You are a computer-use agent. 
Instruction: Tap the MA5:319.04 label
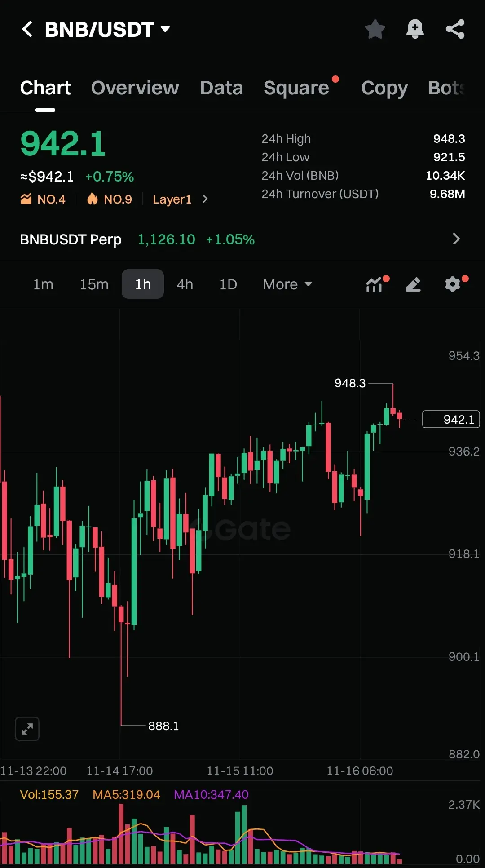pos(126,795)
